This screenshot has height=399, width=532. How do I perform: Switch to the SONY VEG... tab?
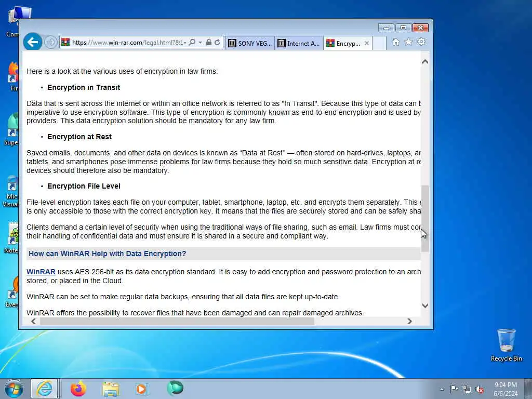click(x=250, y=43)
